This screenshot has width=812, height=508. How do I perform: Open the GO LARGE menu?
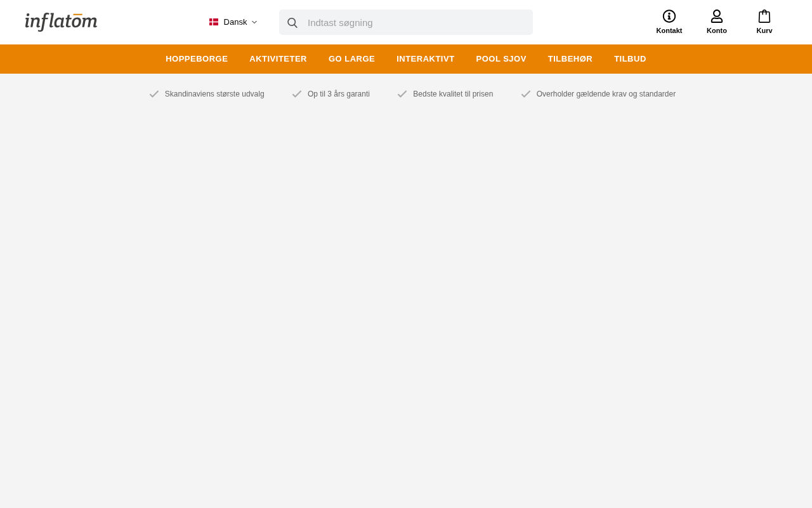pos(351,59)
